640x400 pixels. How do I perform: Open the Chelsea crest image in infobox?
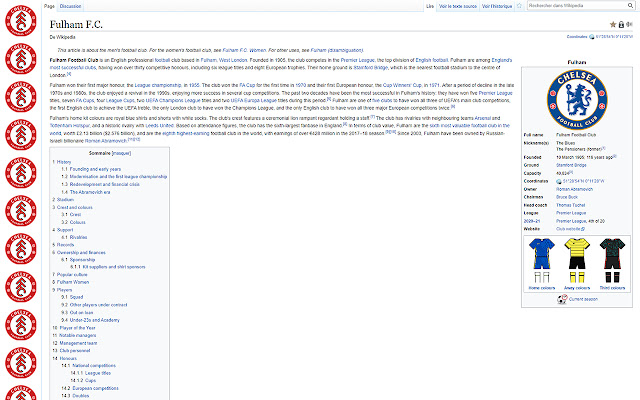click(x=577, y=100)
